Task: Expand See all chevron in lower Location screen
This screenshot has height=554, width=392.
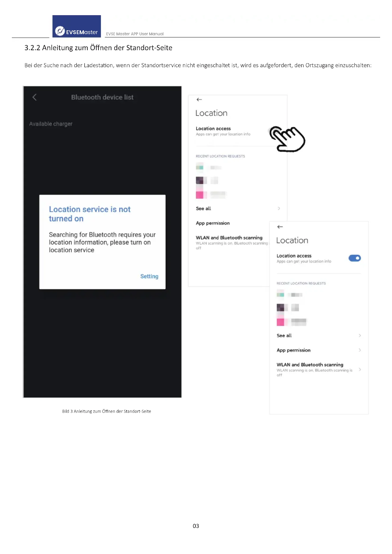Action: point(360,336)
